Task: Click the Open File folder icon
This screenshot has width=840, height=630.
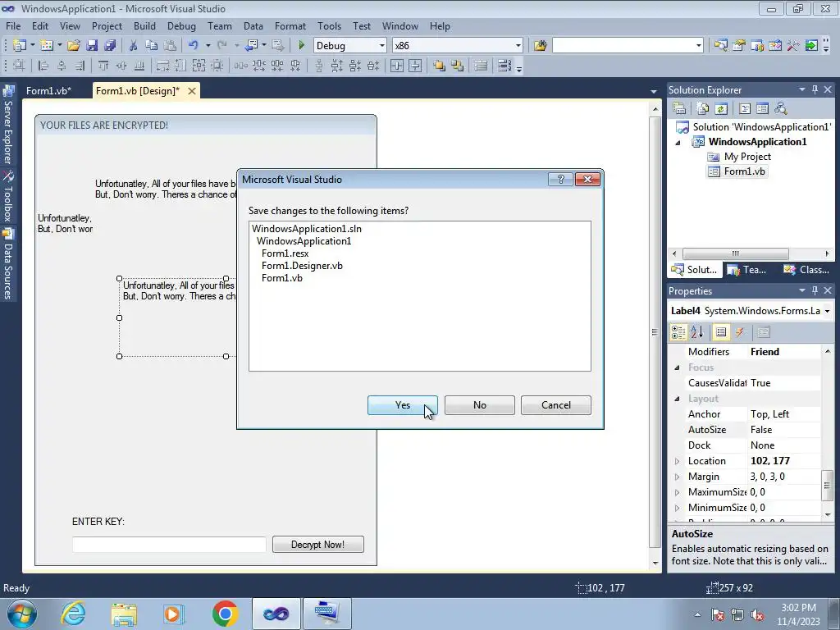Action: [x=73, y=46]
